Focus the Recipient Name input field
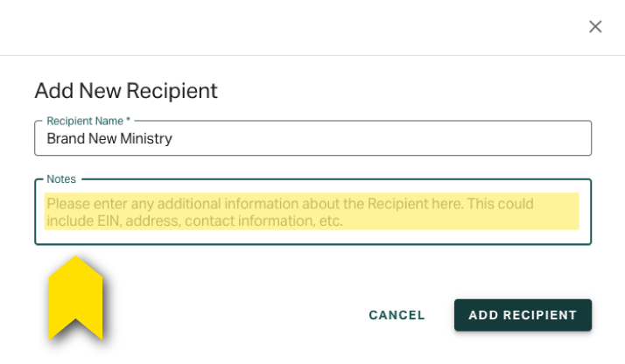This screenshot has width=625, height=364. [312, 138]
